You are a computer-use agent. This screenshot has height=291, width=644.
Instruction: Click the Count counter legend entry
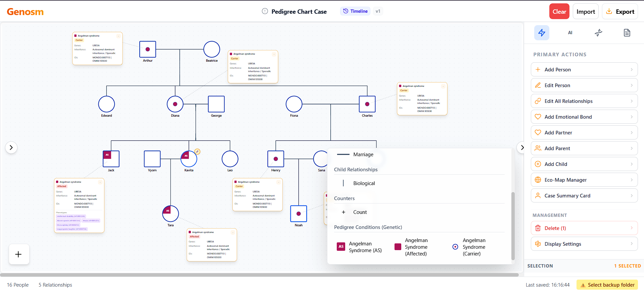tap(354, 212)
